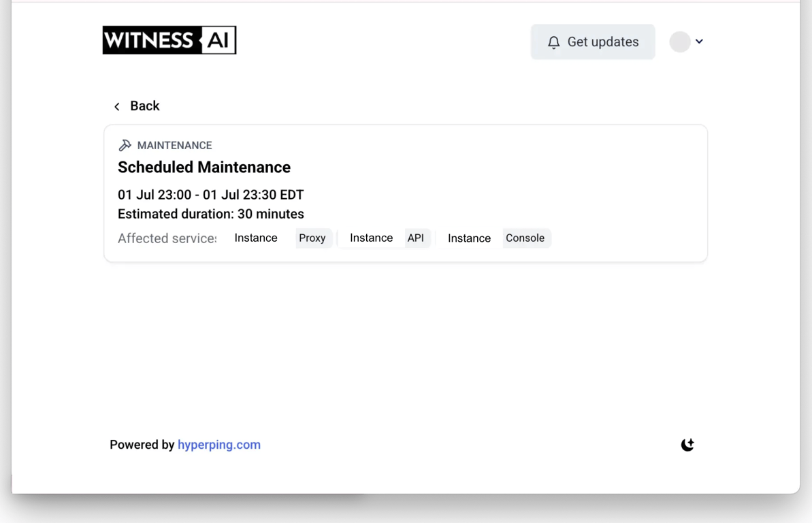Open the hyperping.com link
The height and width of the screenshot is (523, 812).
219,445
